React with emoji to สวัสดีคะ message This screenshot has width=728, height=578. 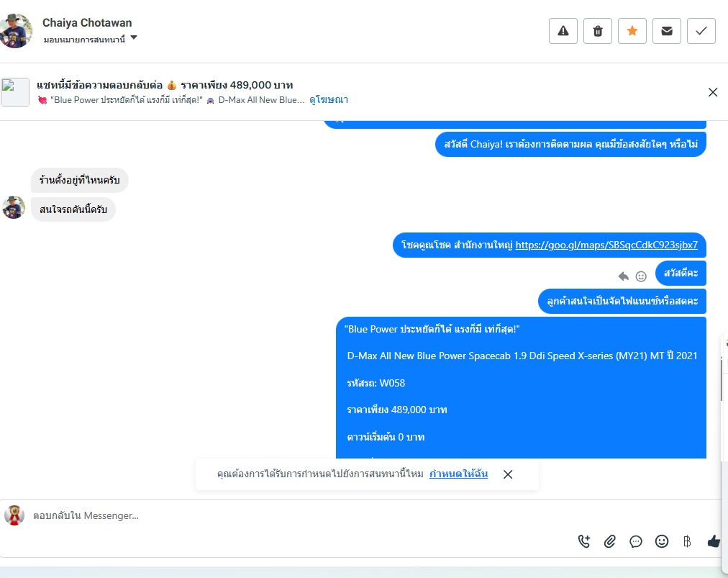tap(641, 276)
